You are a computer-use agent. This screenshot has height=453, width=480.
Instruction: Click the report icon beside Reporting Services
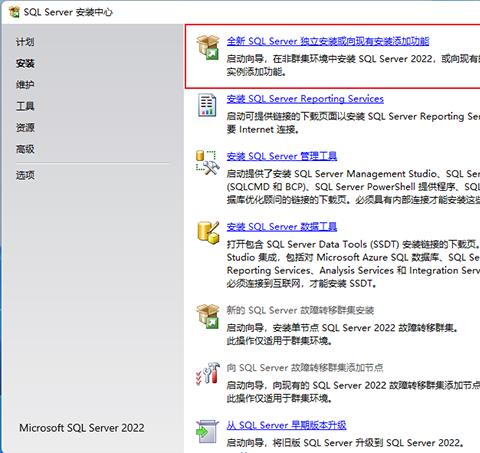click(207, 105)
